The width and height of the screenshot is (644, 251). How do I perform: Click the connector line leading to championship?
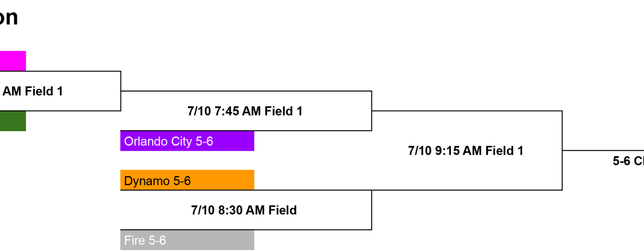[x=603, y=150]
